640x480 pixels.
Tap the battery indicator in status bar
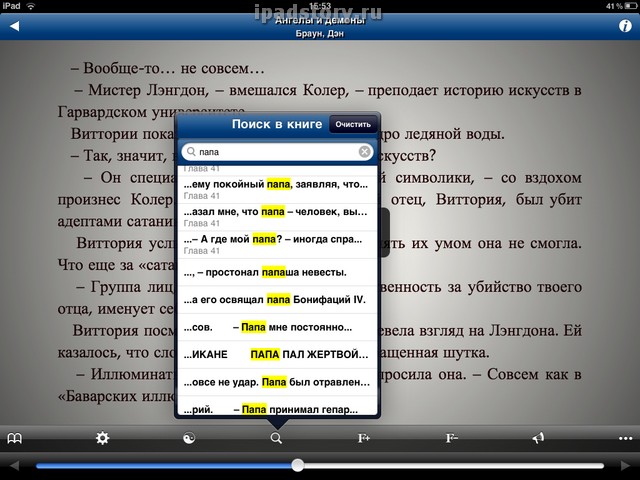click(x=630, y=6)
